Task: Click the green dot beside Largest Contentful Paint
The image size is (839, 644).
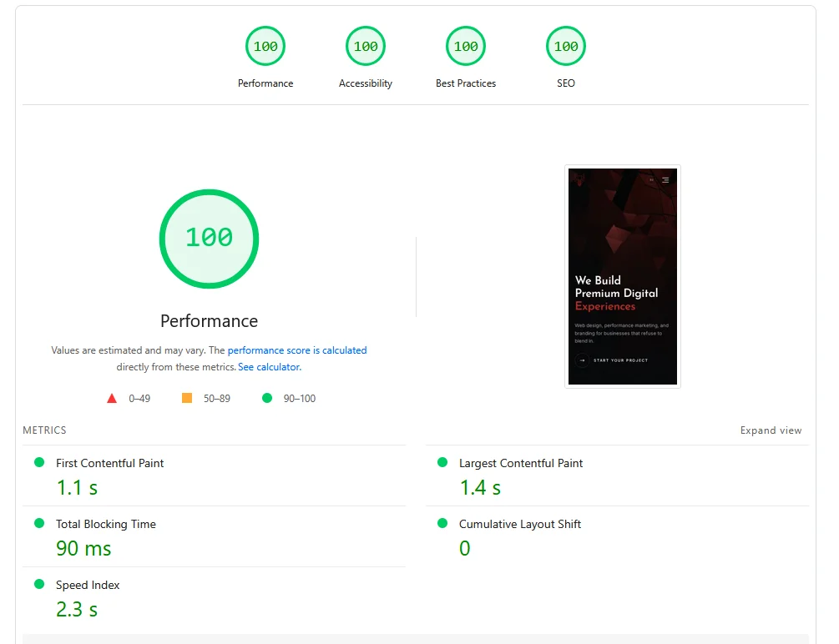Action: (x=442, y=462)
